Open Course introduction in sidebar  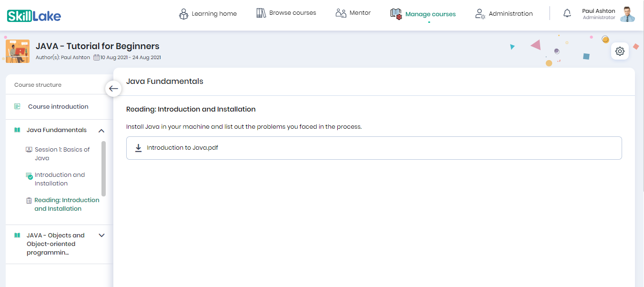click(x=59, y=107)
